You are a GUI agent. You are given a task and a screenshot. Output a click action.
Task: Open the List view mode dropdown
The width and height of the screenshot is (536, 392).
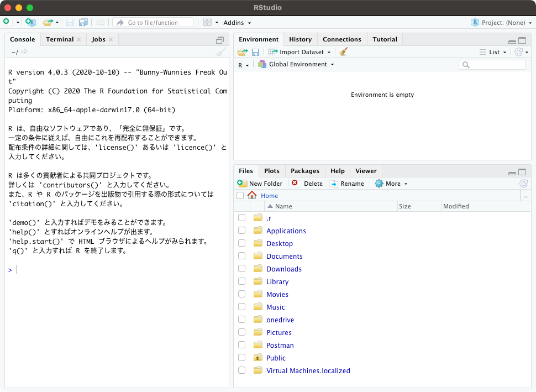[493, 52]
